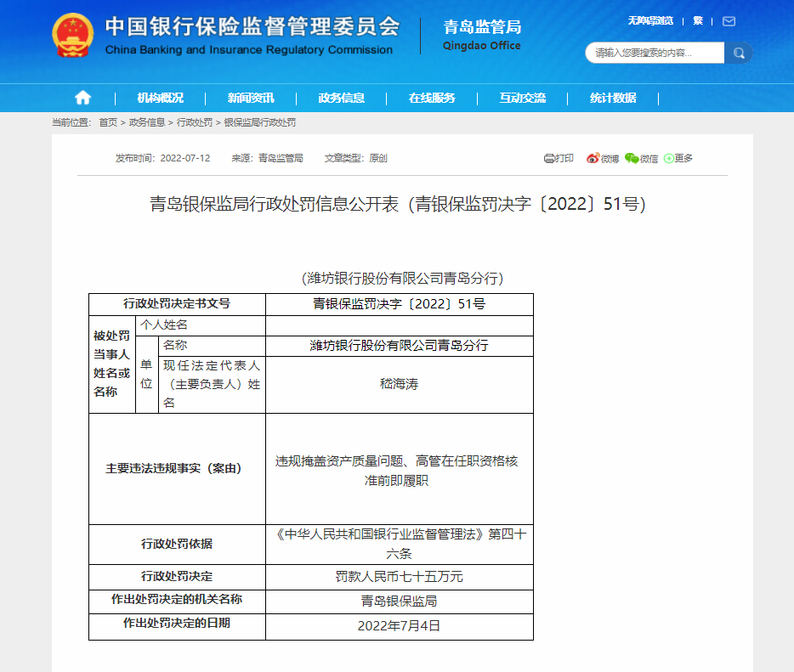Image resolution: width=794 pixels, height=672 pixels.
Task: Open the 互动交流 menu
Action: (x=522, y=98)
